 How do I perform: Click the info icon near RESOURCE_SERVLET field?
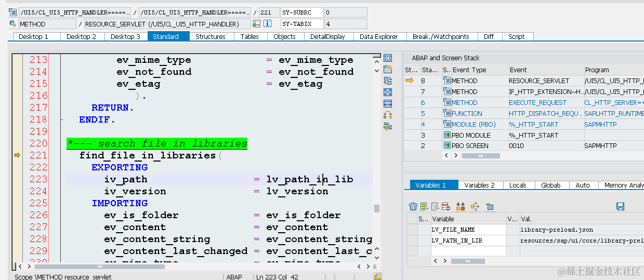[x=267, y=24]
